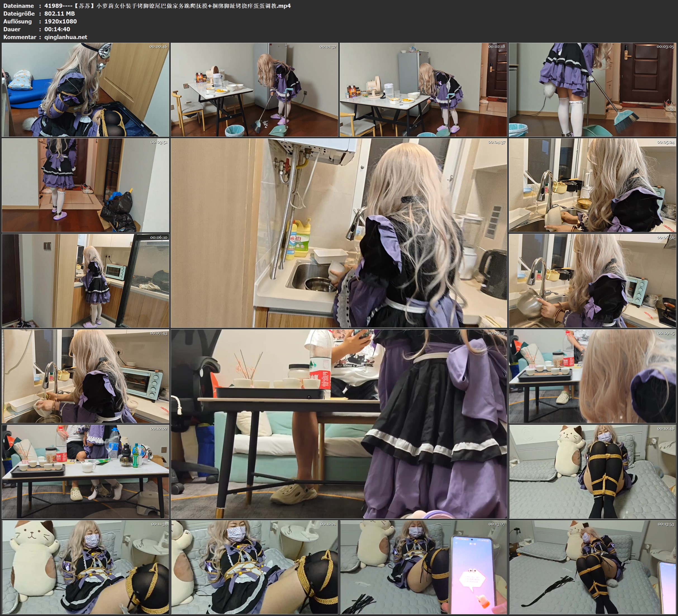Click the kitchen sink frame at 00:05:24
The image size is (678, 616).
pos(593,185)
